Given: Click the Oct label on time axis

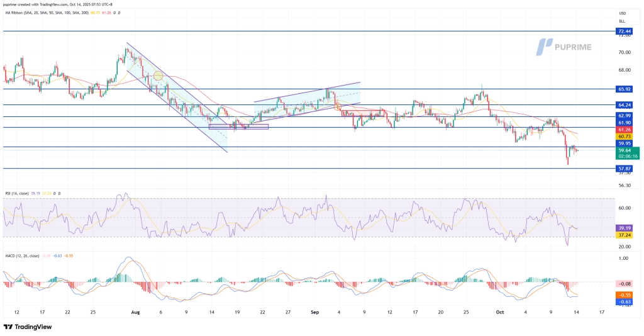Looking at the screenshot, I should click(499, 311).
